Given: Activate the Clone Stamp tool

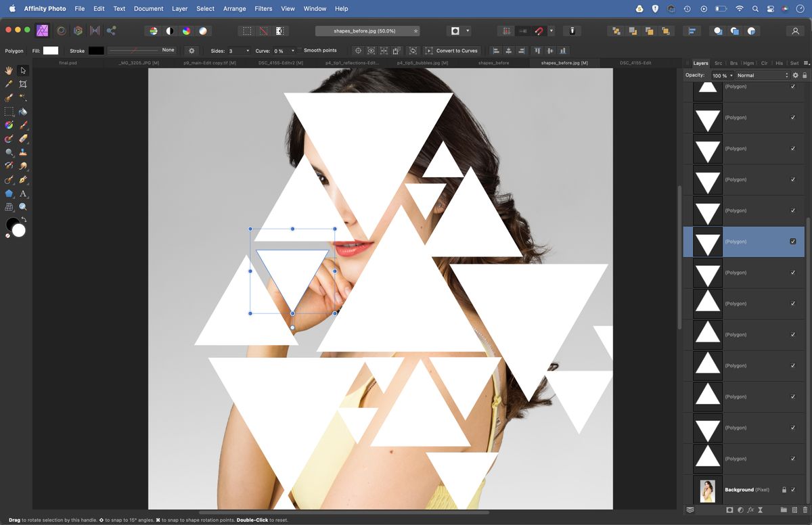Looking at the screenshot, I should (22, 153).
